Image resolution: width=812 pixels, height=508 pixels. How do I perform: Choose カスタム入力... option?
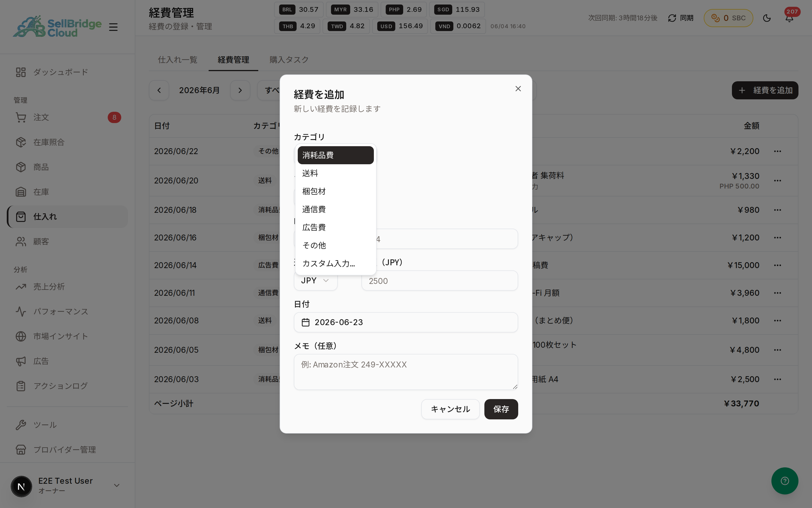[336, 263]
